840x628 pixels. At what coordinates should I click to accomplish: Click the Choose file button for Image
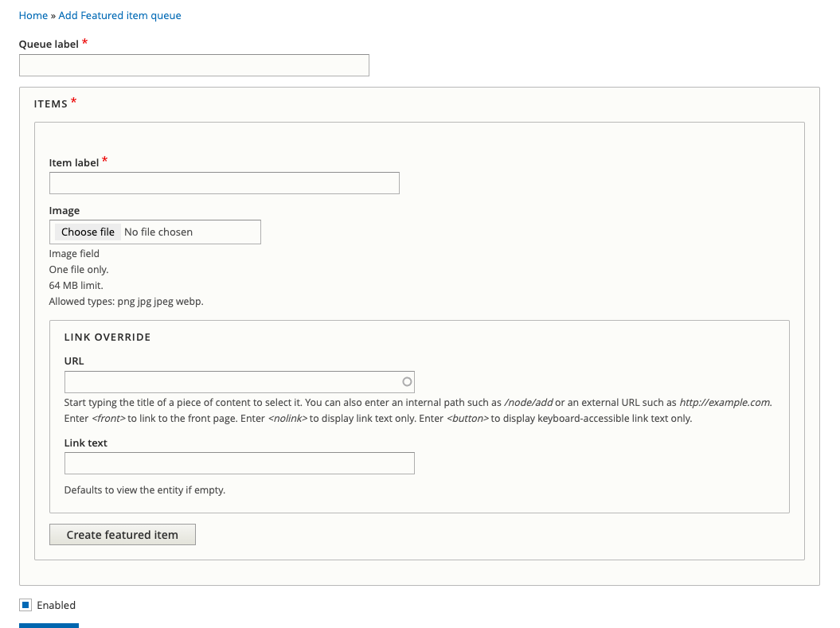(x=88, y=232)
